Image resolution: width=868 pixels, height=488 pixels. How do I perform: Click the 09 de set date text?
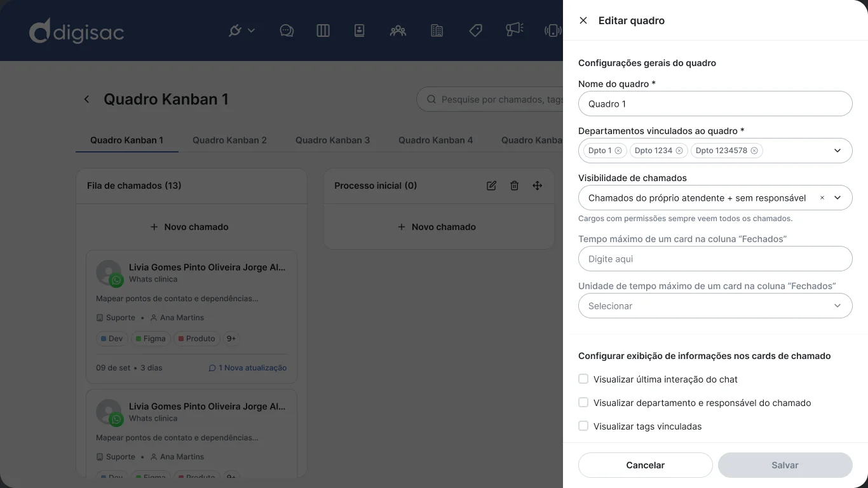(113, 368)
